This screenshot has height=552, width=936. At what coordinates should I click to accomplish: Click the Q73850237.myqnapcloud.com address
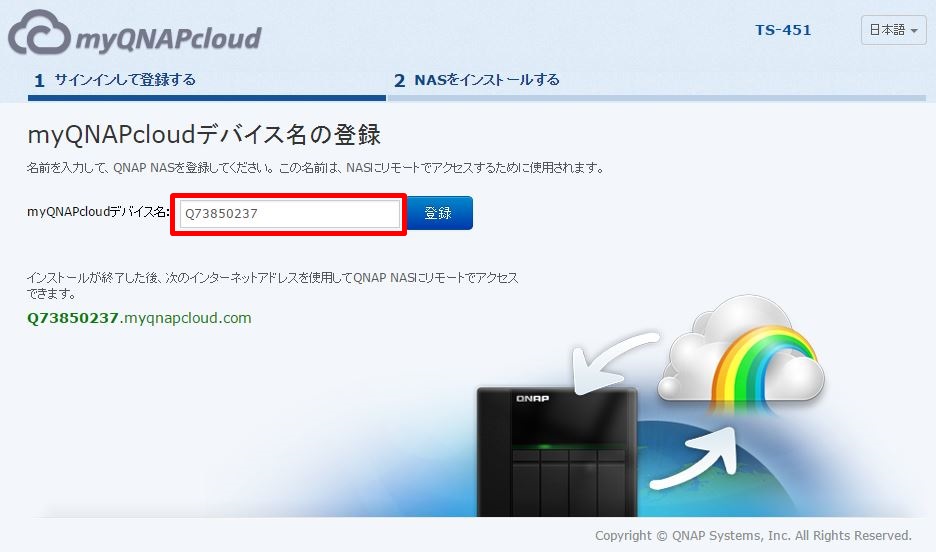coord(139,318)
